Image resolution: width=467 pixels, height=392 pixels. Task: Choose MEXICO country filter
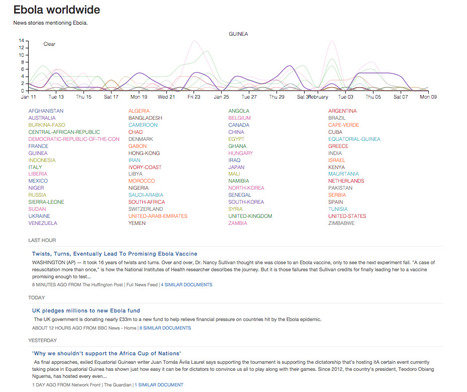(x=38, y=181)
